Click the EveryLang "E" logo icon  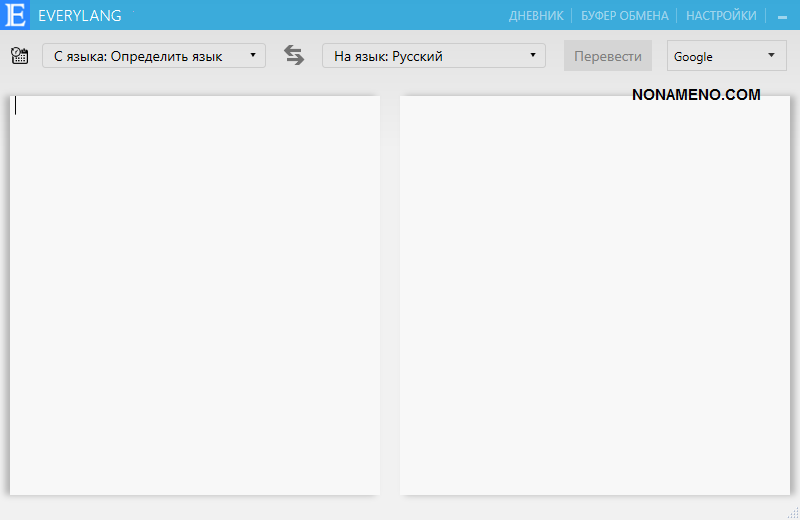tap(15, 15)
